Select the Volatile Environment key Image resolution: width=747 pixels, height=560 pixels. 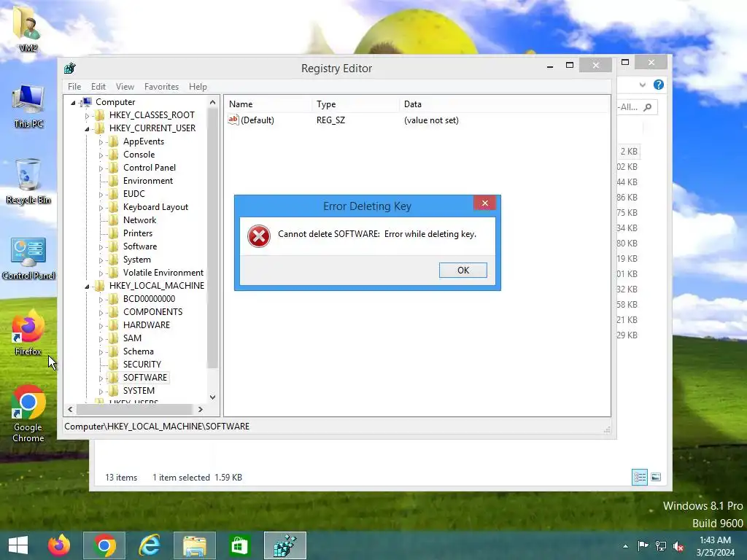pos(163,273)
